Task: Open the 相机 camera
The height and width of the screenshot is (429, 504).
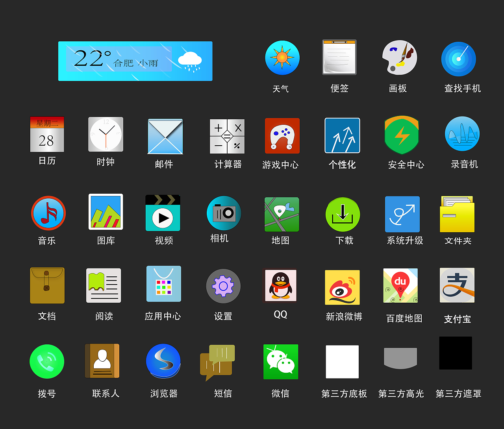Action: point(223,213)
